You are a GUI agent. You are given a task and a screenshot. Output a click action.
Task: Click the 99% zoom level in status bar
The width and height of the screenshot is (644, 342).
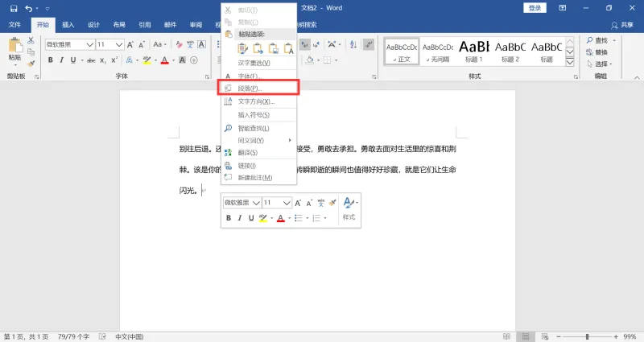coord(630,336)
